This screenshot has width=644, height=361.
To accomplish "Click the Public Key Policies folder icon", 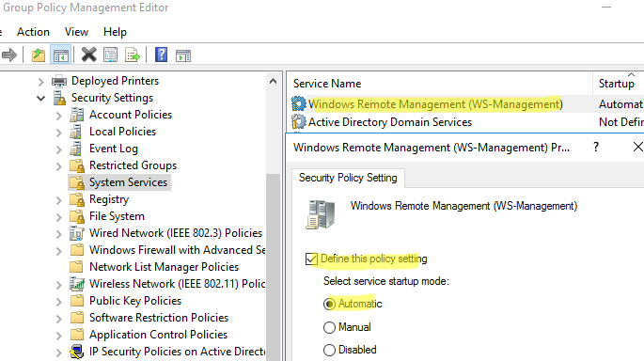I will pyautogui.click(x=77, y=301).
